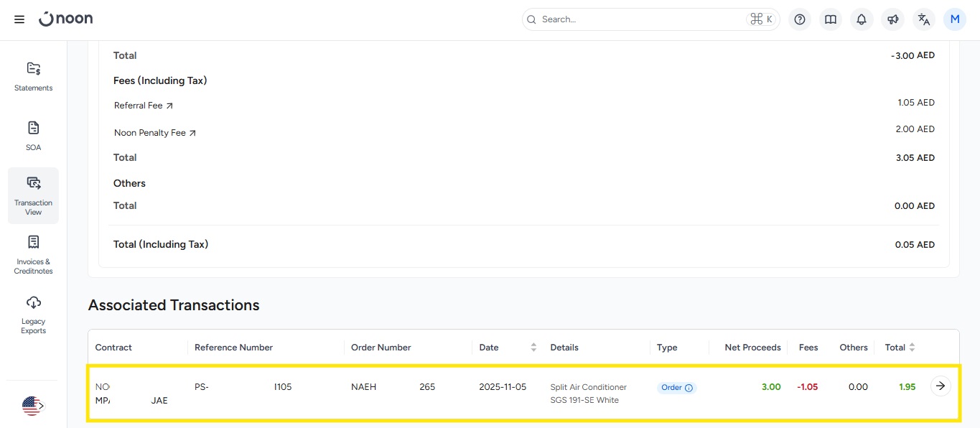Open the help question mark icon
The height and width of the screenshot is (428, 980).
pos(800,19)
